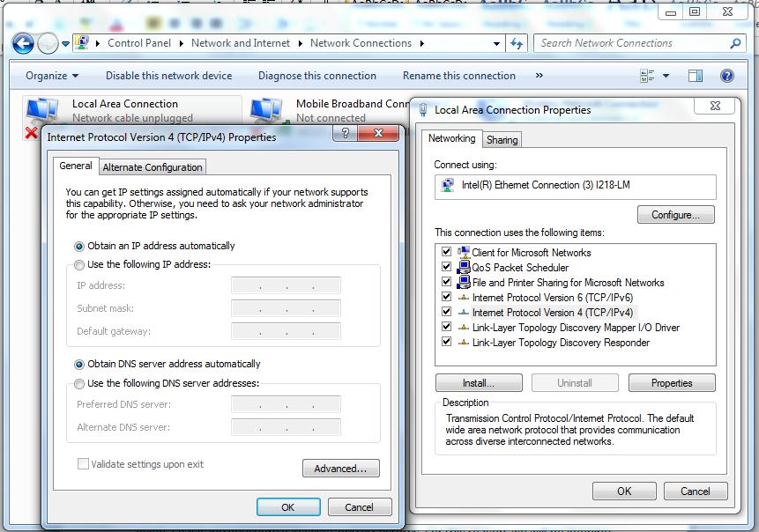Toggle Validate settings upon exit checkbox
The width and height of the screenshot is (759, 532).
pos(83,464)
